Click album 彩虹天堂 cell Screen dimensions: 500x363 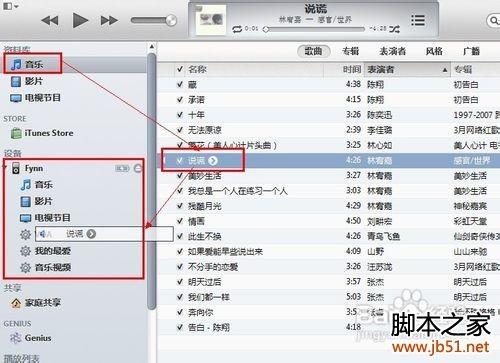pos(470,221)
